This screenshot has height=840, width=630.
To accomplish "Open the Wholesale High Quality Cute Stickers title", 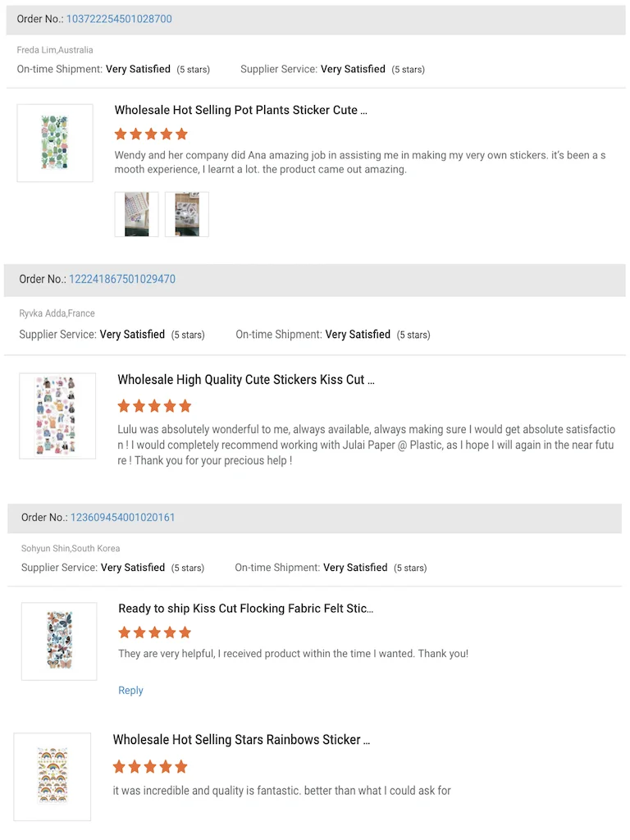I will point(246,380).
